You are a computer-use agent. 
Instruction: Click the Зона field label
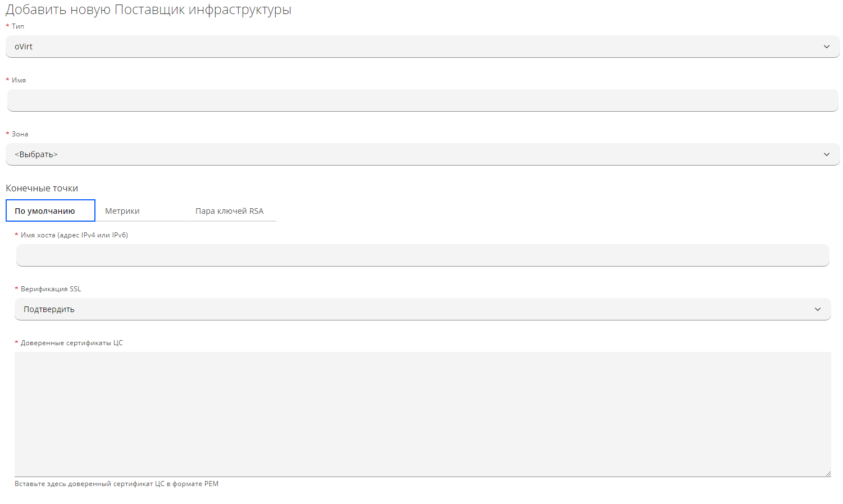[20, 134]
